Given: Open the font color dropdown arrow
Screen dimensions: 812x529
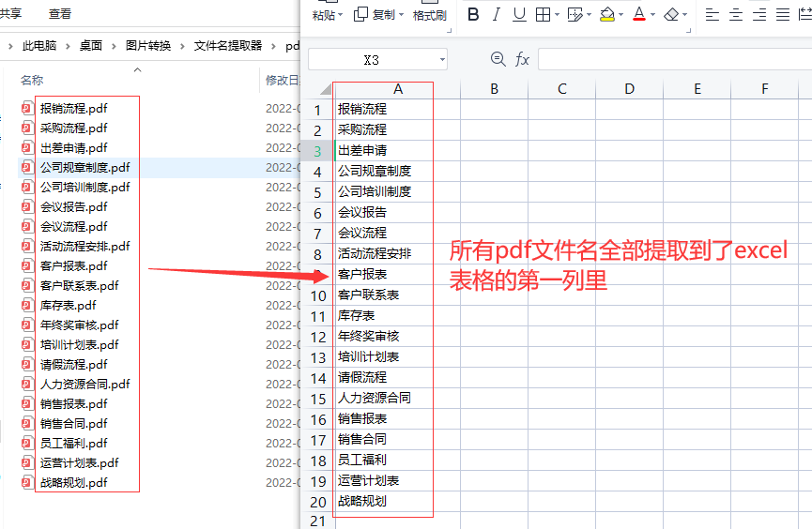Looking at the screenshot, I should click(652, 14).
